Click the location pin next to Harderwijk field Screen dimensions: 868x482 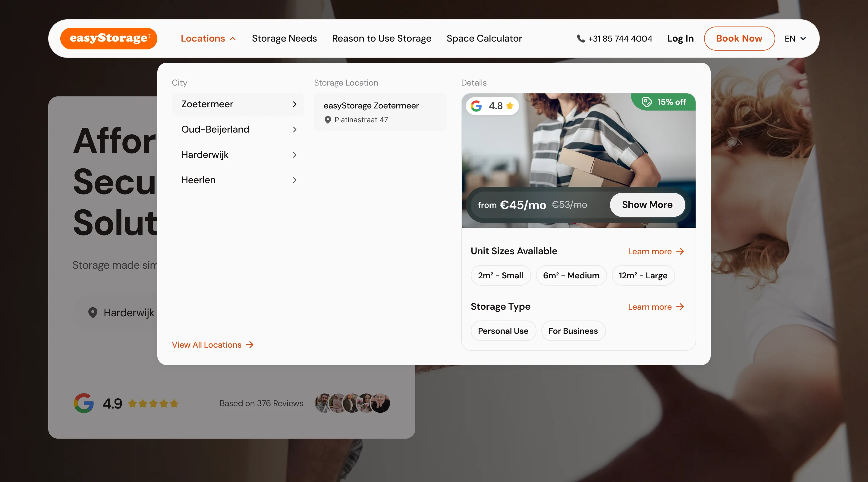tap(93, 313)
